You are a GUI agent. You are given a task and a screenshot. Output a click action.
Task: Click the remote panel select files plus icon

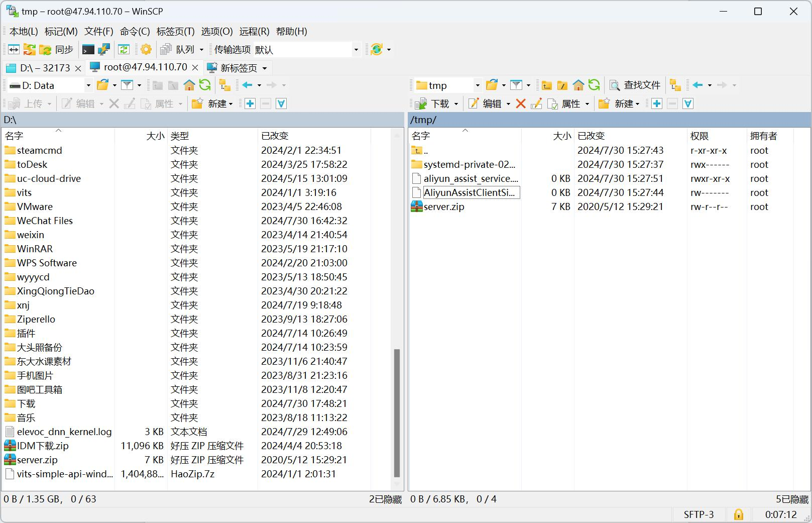click(x=657, y=103)
